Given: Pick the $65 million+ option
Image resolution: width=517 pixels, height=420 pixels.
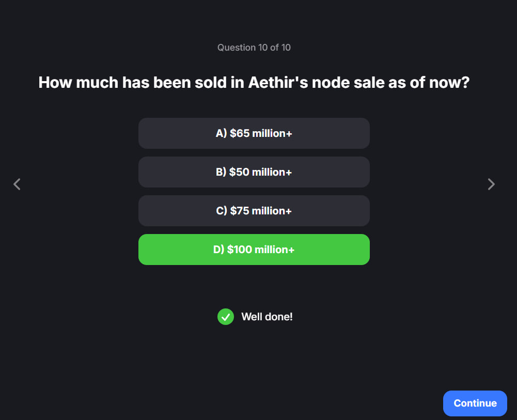Looking at the screenshot, I should click(x=254, y=133).
